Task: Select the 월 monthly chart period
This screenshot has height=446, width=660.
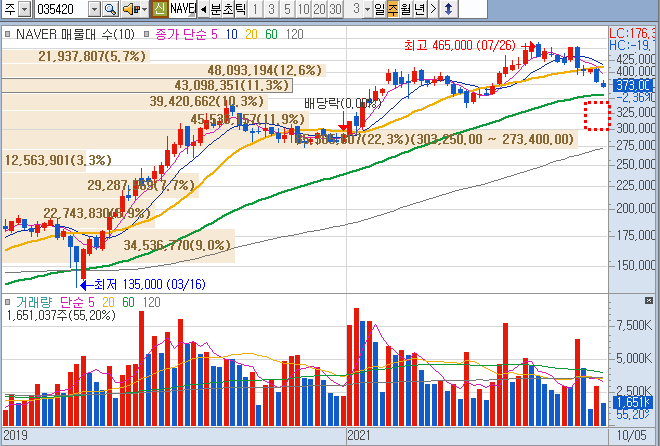Action: pos(405,9)
